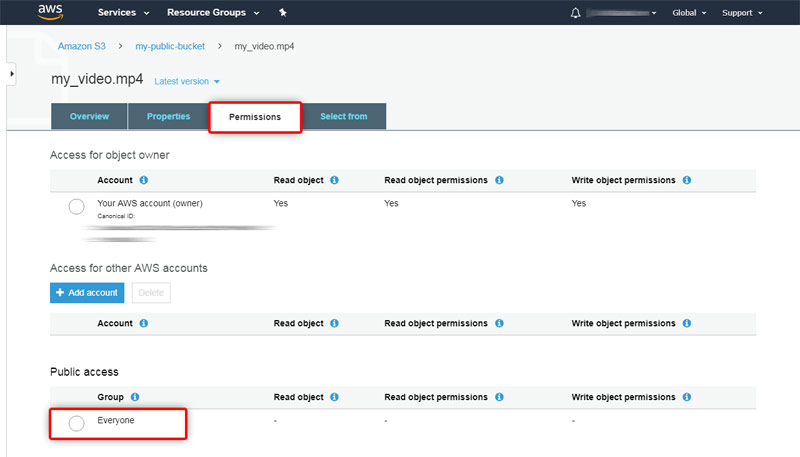
Task: Click the Add account button
Action: [x=87, y=293]
